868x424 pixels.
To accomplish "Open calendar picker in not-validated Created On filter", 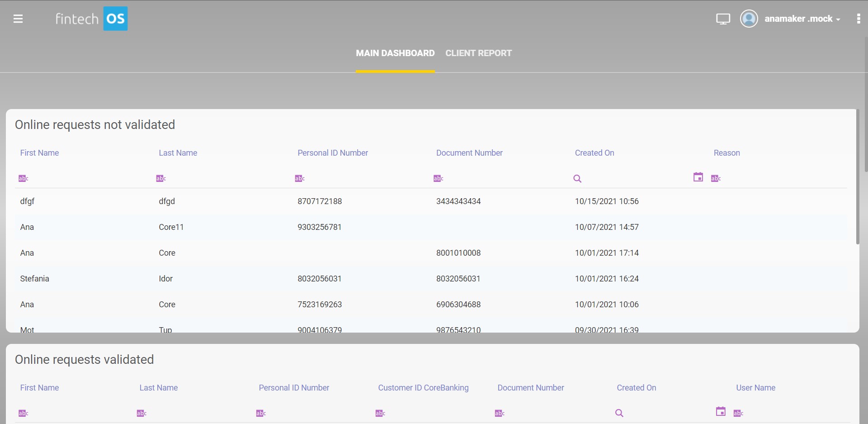I will (698, 177).
